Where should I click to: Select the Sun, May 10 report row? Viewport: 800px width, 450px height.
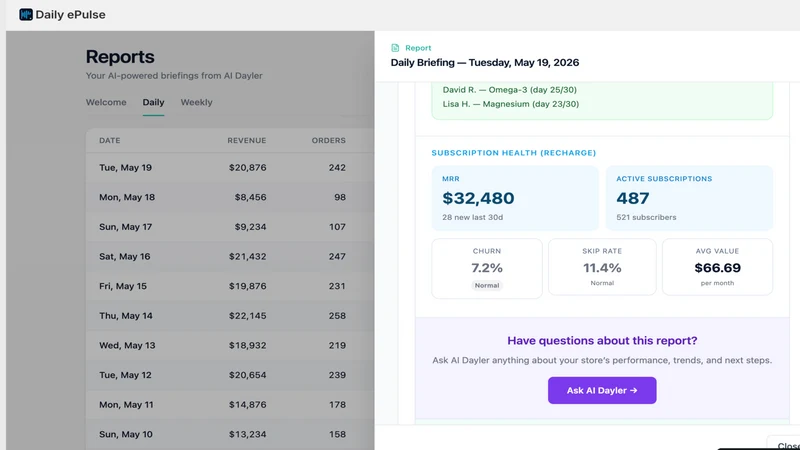tap(230, 434)
